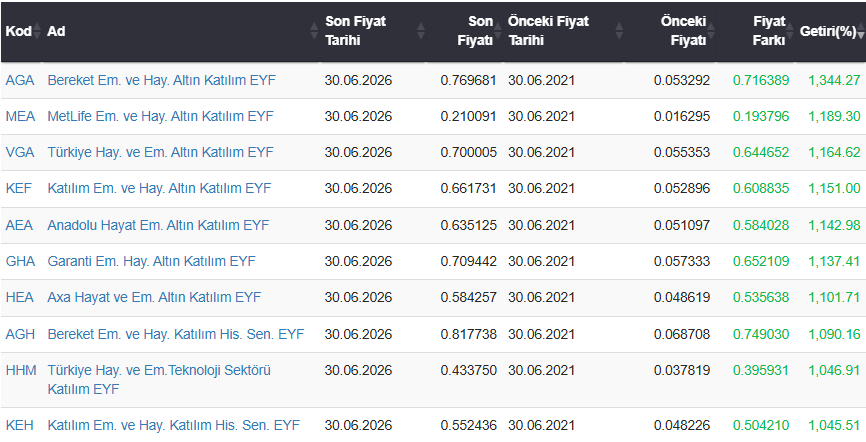Viewport: 866px width, 442px height.
Task: Select previous price 0.053292
Action: 682,80
